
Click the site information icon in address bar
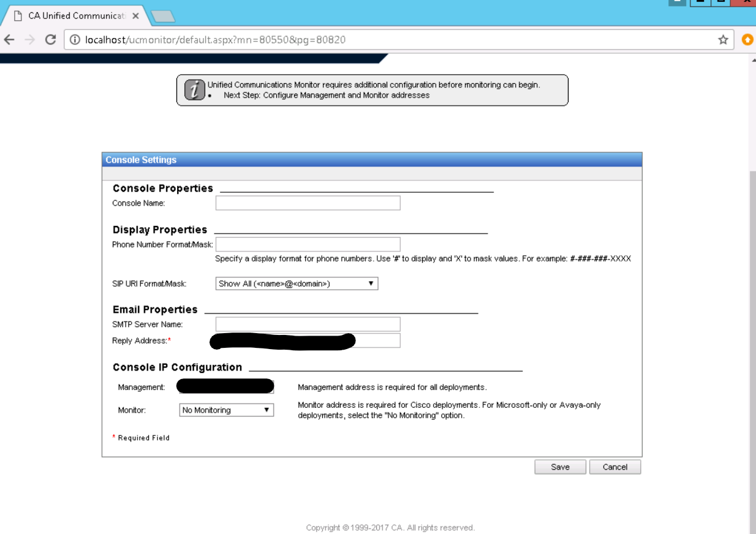click(75, 40)
